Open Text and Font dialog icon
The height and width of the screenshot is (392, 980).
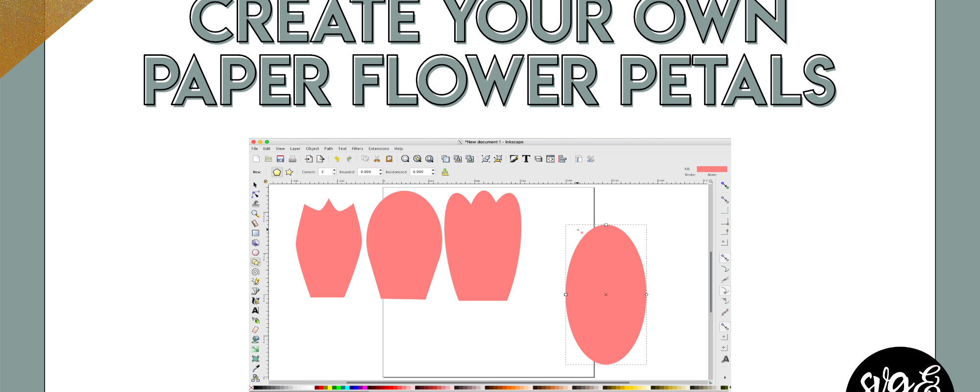(x=526, y=159)
